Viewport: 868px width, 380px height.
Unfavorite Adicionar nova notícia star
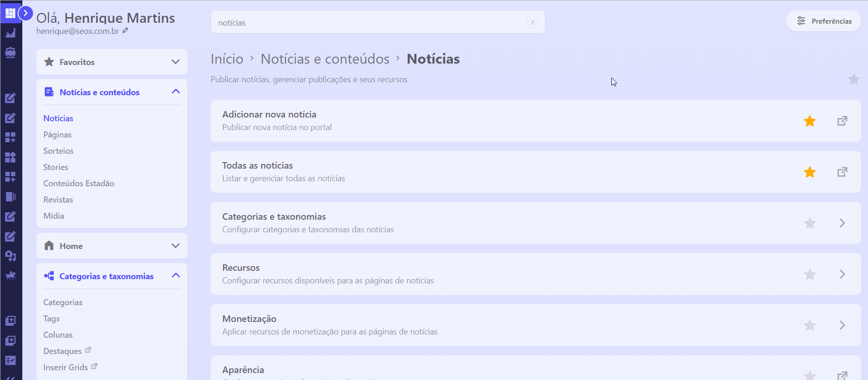point(809,121)
